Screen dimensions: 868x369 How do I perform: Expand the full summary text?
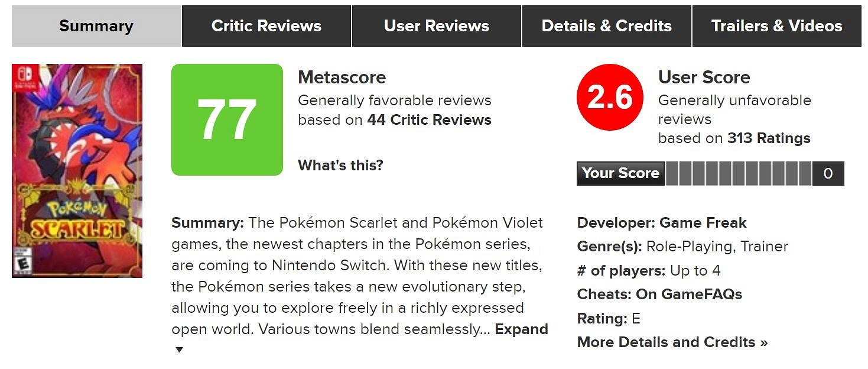[x=521, y=329]
